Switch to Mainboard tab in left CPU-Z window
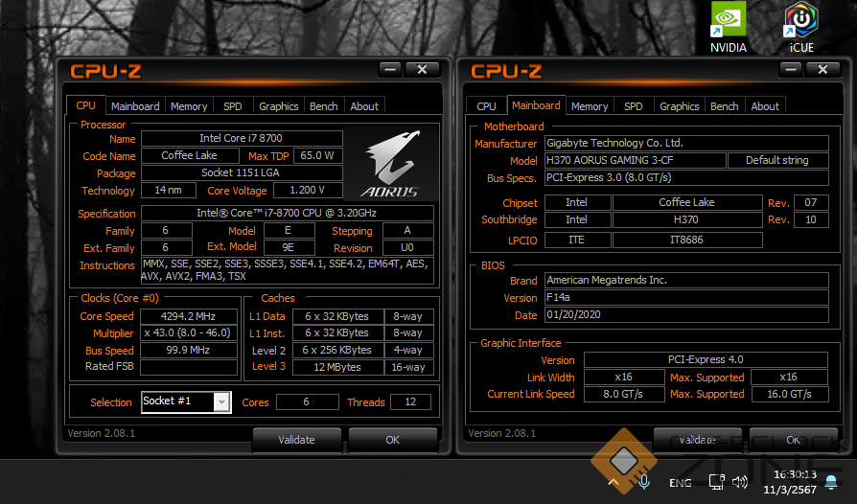 point(135,106)
